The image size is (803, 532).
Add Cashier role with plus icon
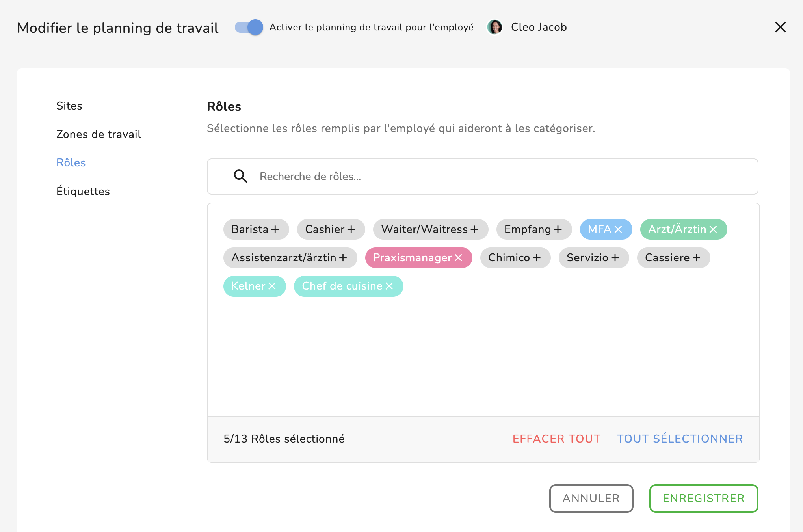click(351, 229)
